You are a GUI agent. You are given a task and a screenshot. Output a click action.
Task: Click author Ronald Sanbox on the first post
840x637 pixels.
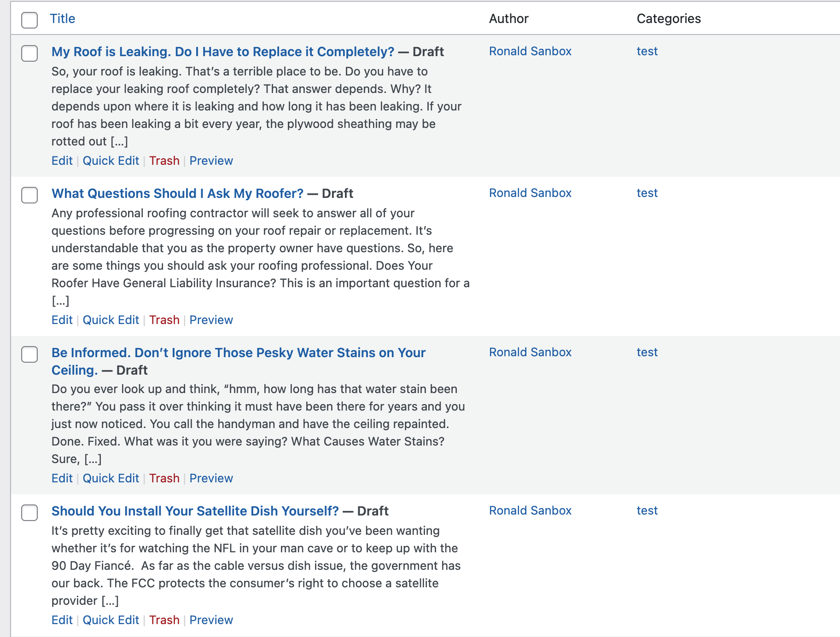coord(530,51)
